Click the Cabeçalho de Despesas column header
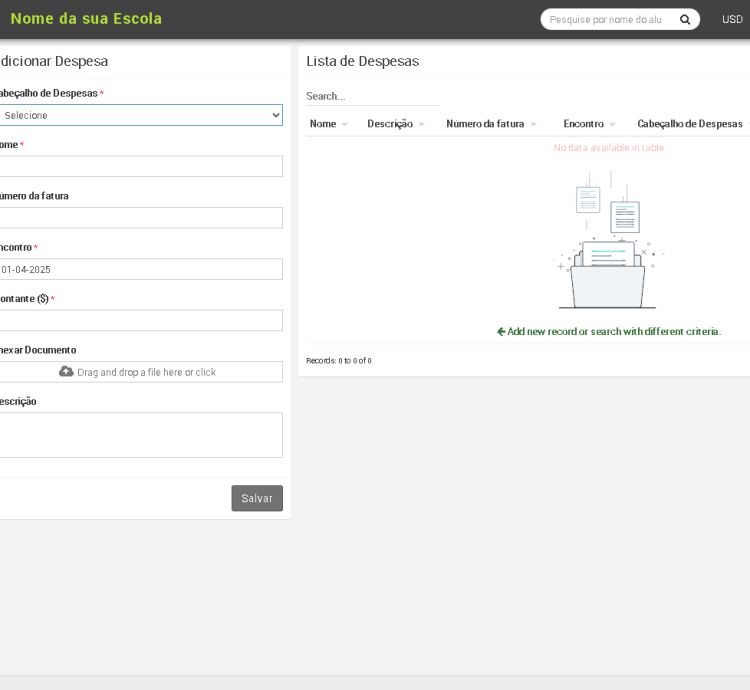The image size is (750, 690). point(689,124)
